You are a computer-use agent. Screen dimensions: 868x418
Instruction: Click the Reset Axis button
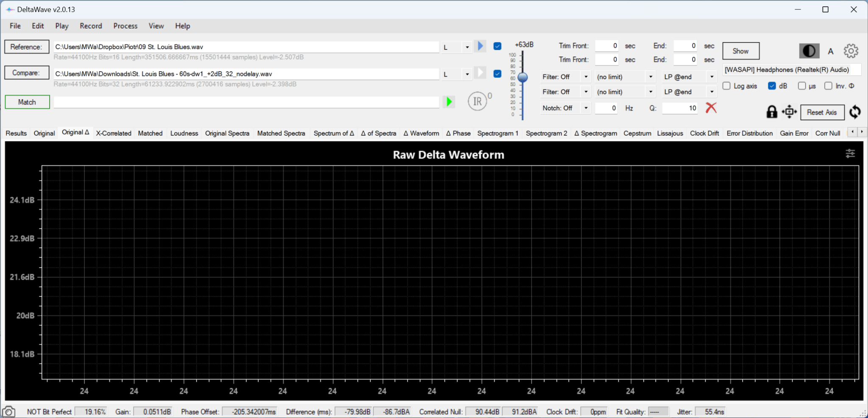pyautogui.click(x=822, y=112)
